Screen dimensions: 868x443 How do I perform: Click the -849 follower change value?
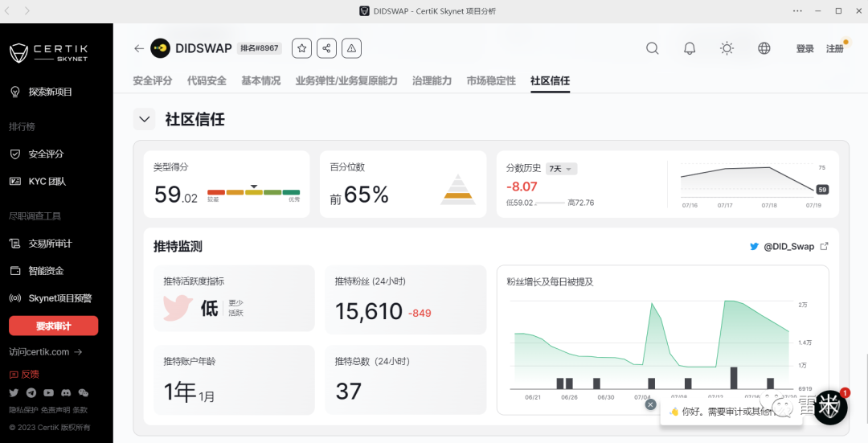tap(420, 314)
